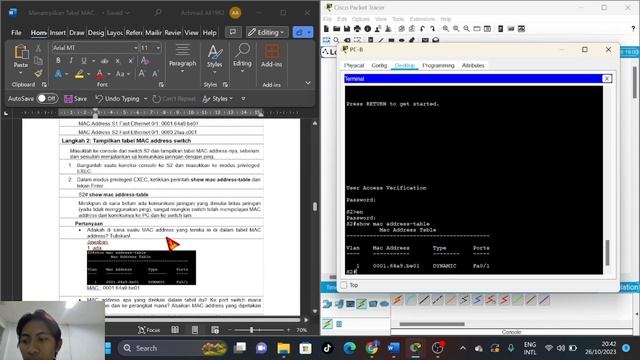
Task: Click the Shrink Font icon
Action: [155, 74]
